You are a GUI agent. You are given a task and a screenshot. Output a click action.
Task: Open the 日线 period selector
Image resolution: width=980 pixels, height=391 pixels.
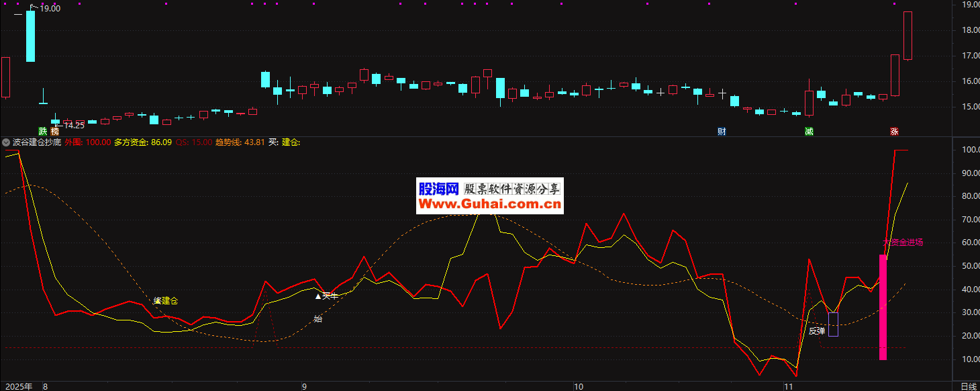point(968,386)
